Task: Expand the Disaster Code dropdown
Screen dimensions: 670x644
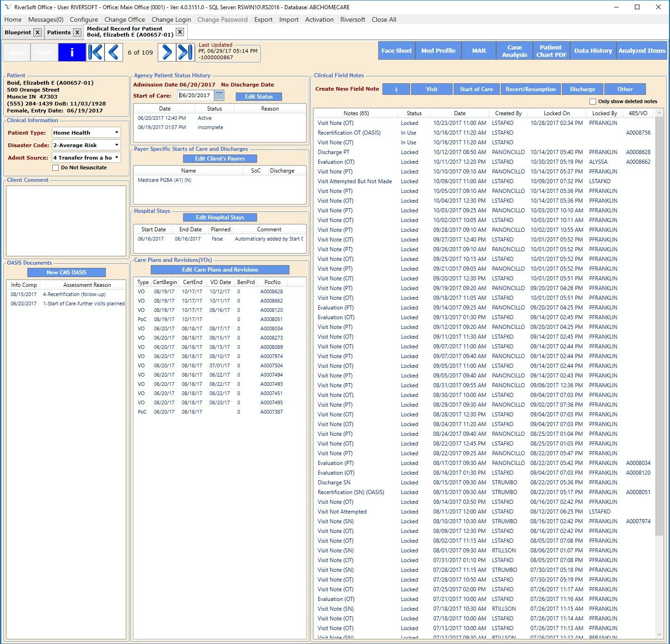Action: click(x=116, y=145)
